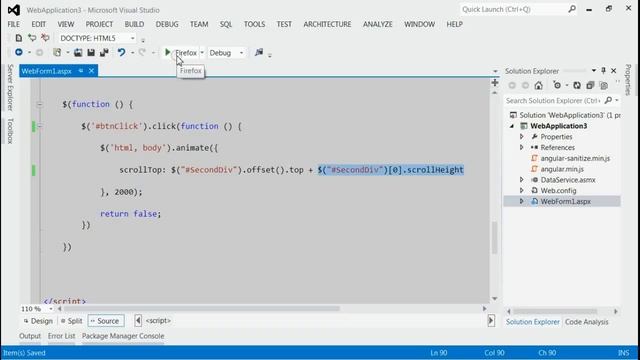Expand the Properties tree node

(x=521, y=136)
